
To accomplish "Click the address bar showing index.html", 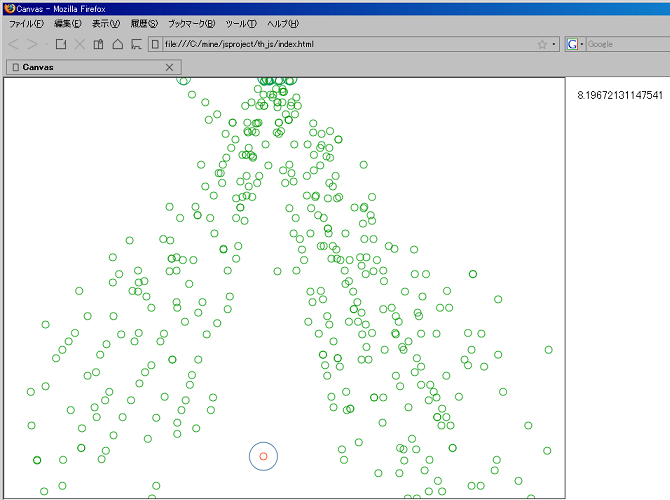I will tap(340, 44).
